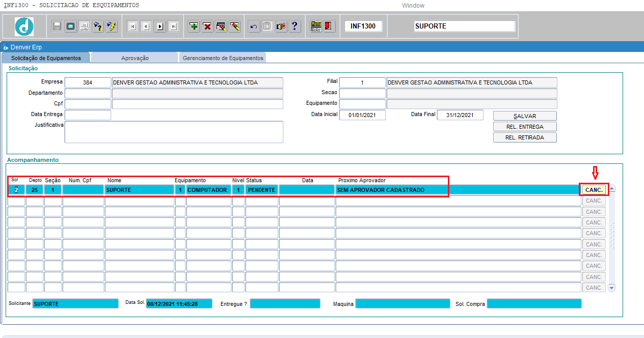Click the Empresa name DENVER GESTAO field

pyautogui.click(x=197, y=82)
